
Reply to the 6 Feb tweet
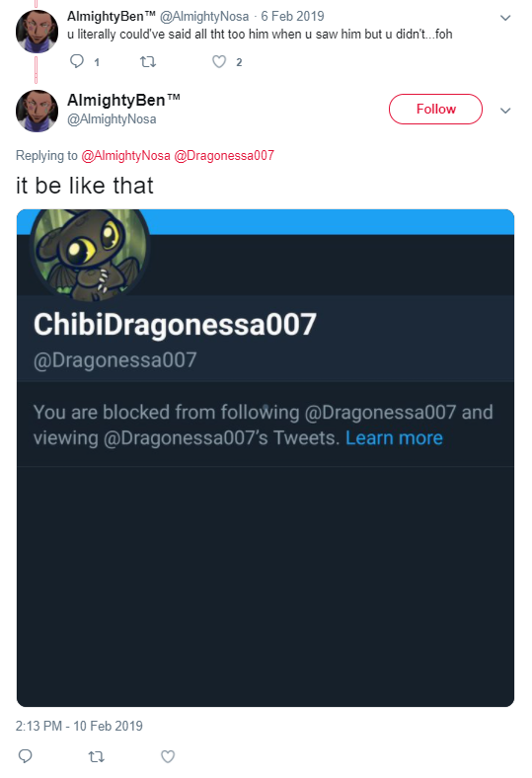coord(77,61)
